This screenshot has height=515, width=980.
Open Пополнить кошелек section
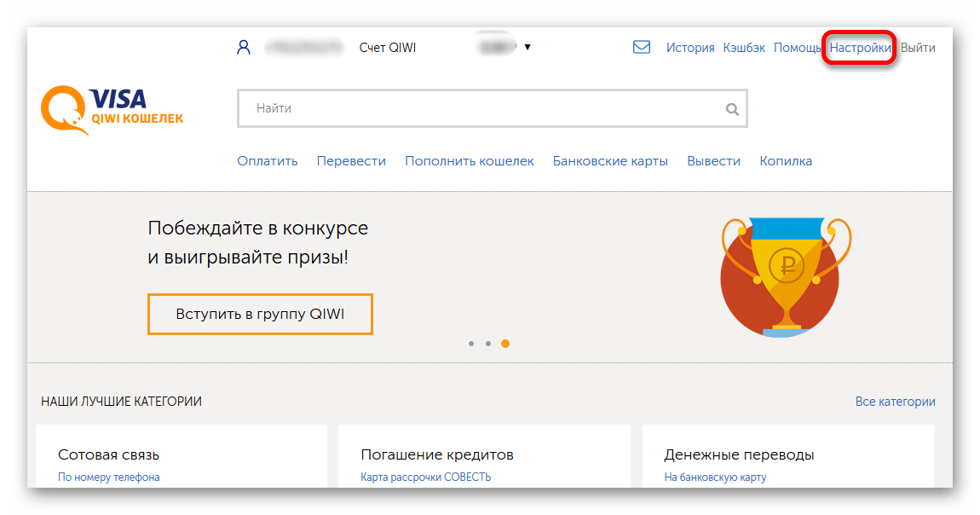point(470,161)
